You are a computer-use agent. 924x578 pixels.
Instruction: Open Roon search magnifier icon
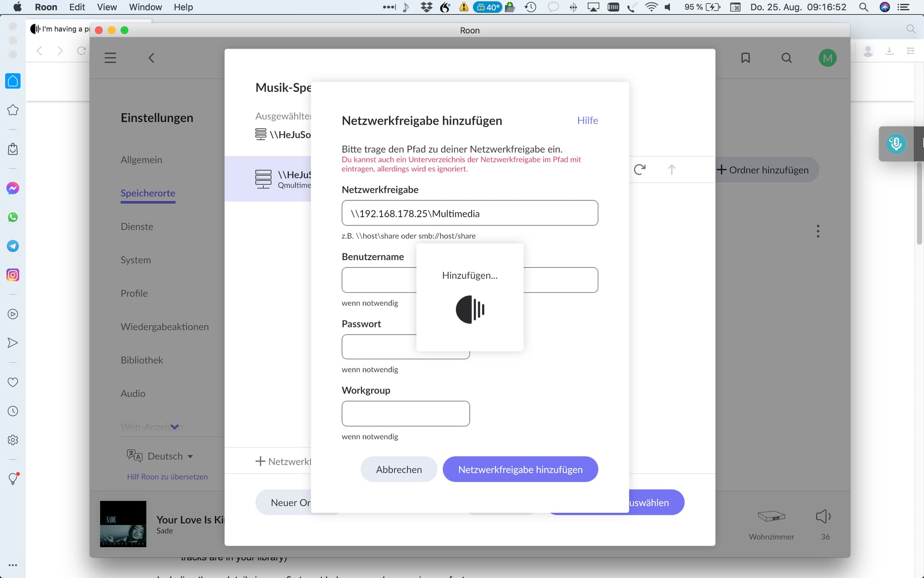(786, 58)
